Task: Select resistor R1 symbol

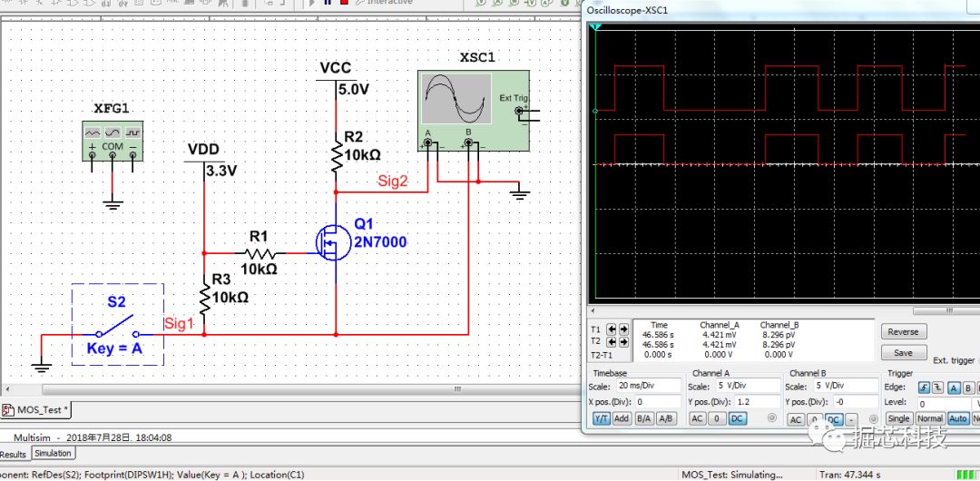Action: click(x=260, y=253)
